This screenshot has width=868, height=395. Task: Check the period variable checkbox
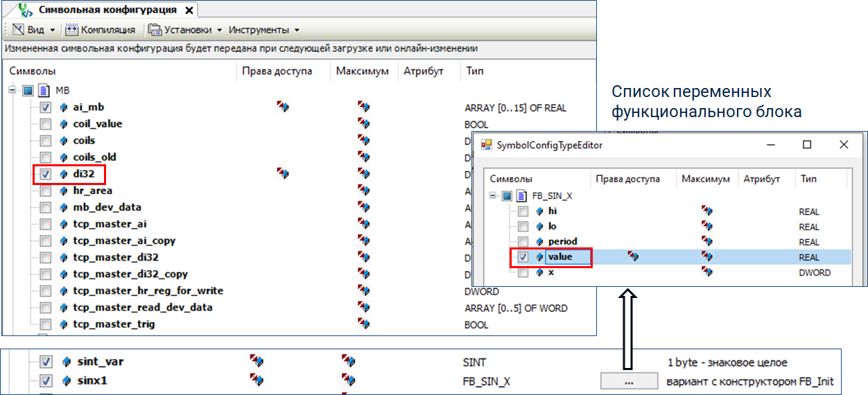(523, 242)
